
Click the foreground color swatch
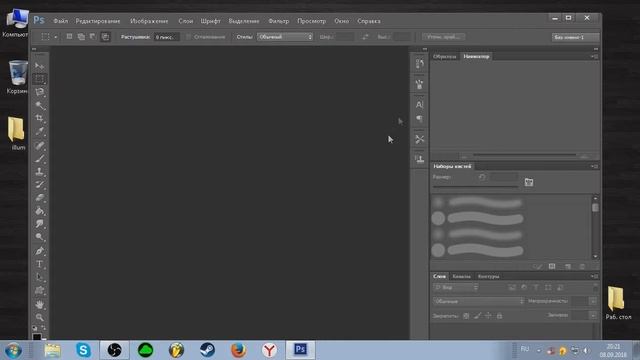(37, 337)
